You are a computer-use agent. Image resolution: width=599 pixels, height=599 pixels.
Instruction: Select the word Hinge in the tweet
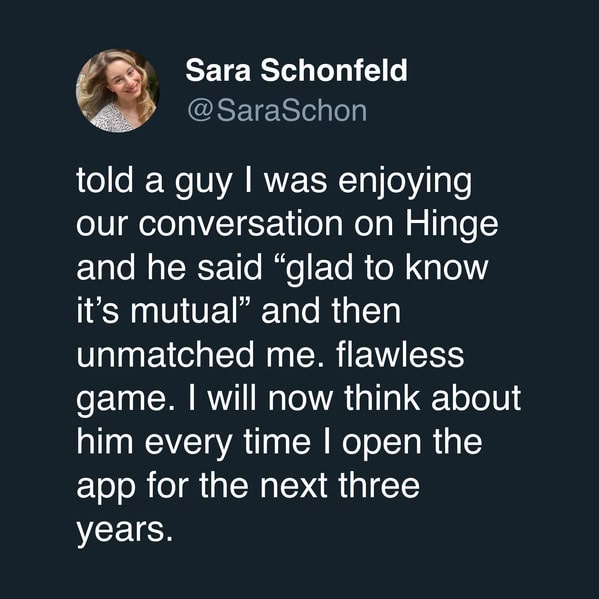point(452,225)
